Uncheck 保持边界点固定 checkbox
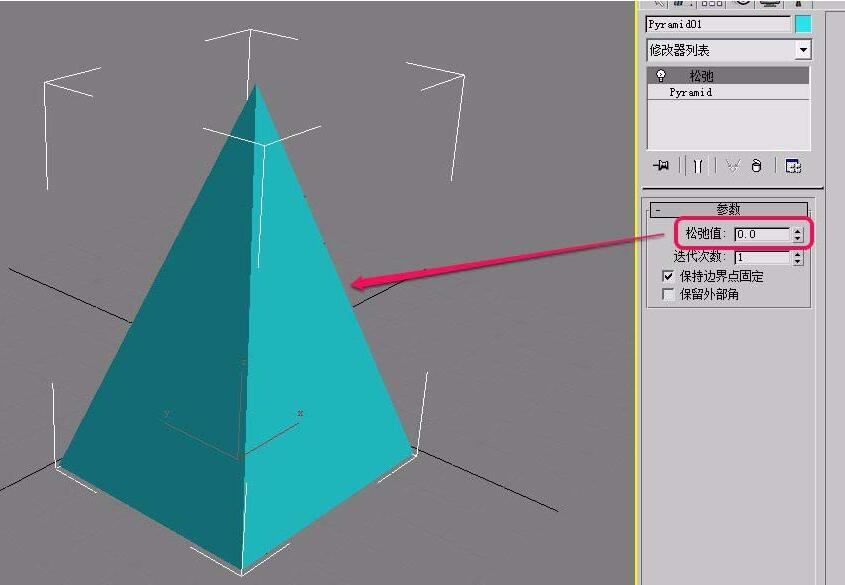Image resolution: width=845 pixels, height=585 pixels. (668, 276)
